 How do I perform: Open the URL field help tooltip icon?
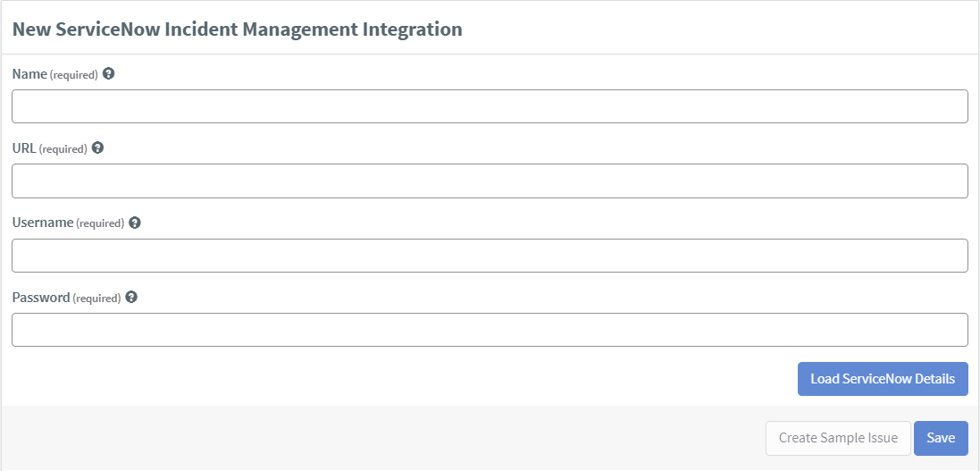click(97, 148)
